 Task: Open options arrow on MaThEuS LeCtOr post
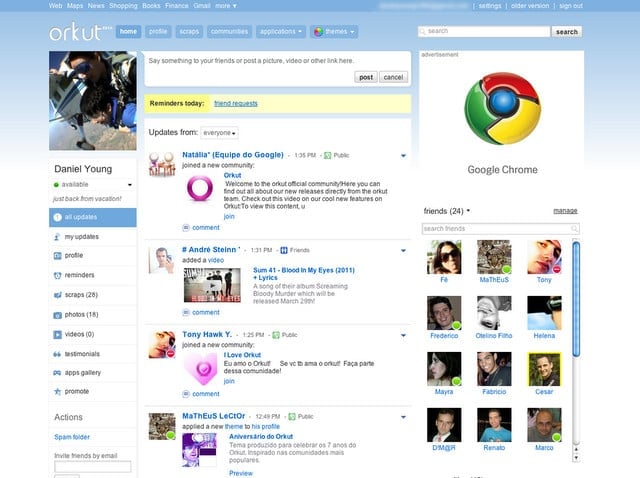click(x=403, y=417)
